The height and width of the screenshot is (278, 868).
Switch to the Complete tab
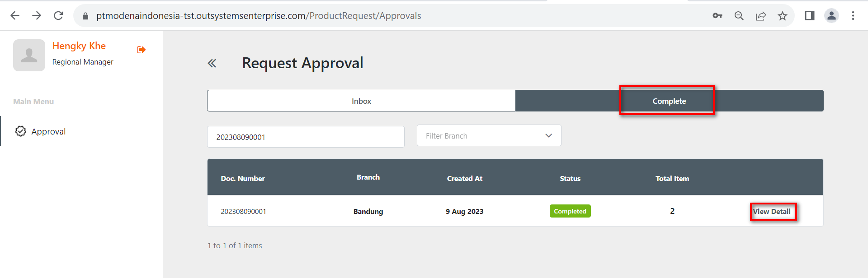tap(669, 101)
